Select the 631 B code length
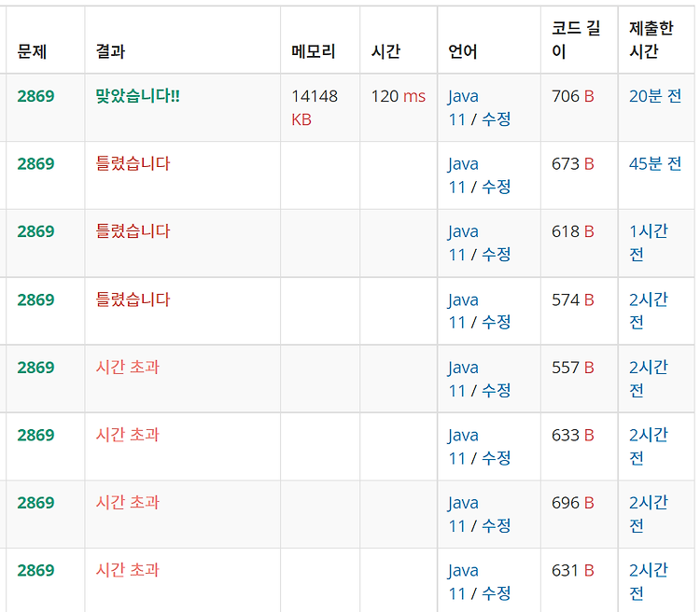Viewport: 700px width, 612px height. click(x=573, y=571)
